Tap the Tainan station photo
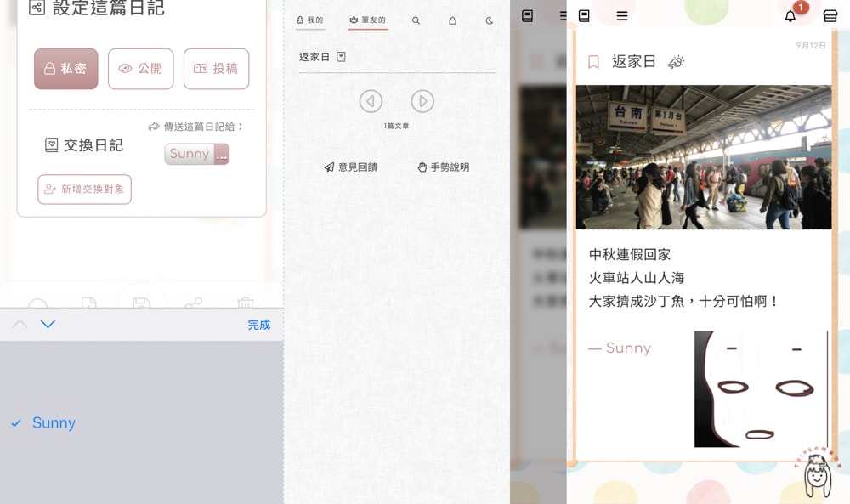The width and height of the screenshot is (850, 504). (x=703, y=157)
